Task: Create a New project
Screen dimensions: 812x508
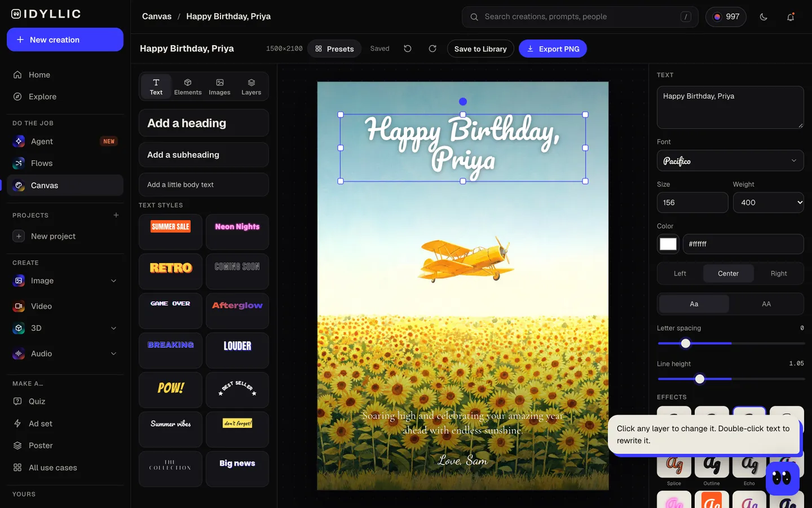Action: pos(65,236)
